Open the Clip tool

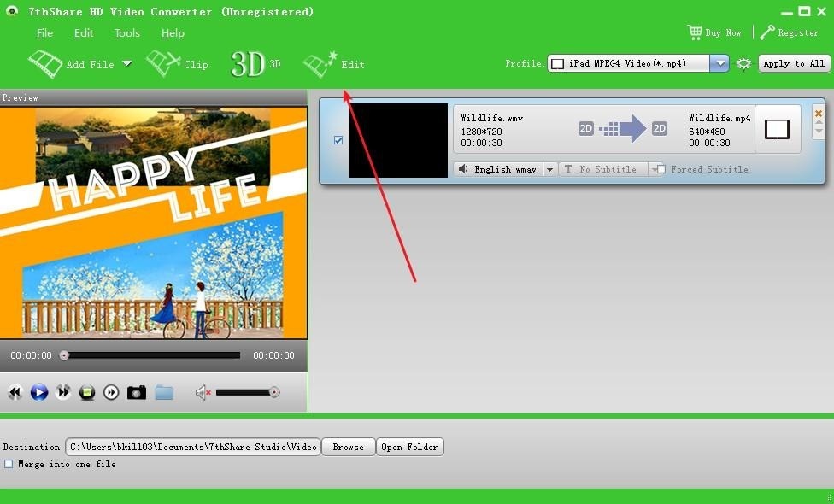(177, 64)
